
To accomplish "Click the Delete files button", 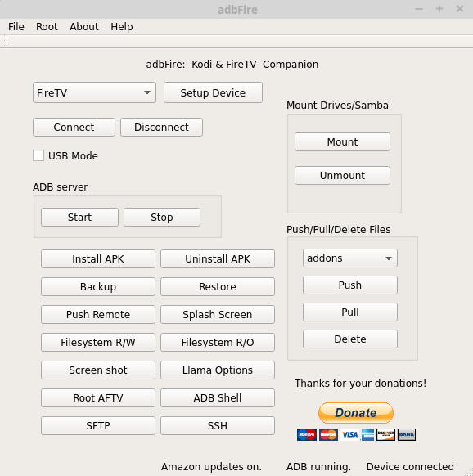I will pos(350,339).
